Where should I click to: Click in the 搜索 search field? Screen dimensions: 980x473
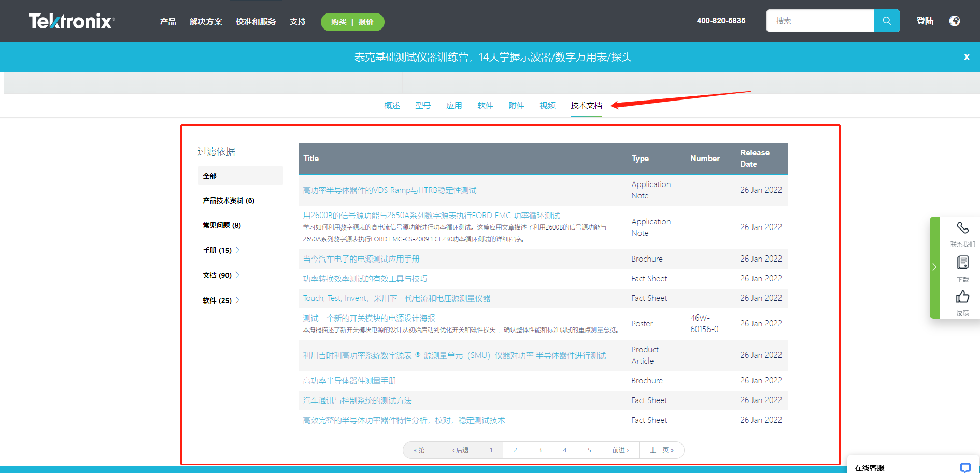(x=819, y=21)
